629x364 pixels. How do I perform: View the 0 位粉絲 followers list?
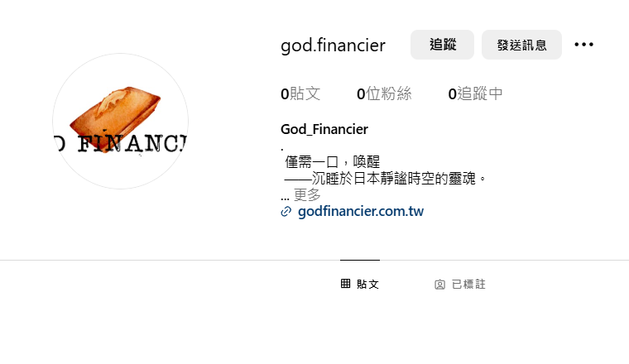(384, 93)
